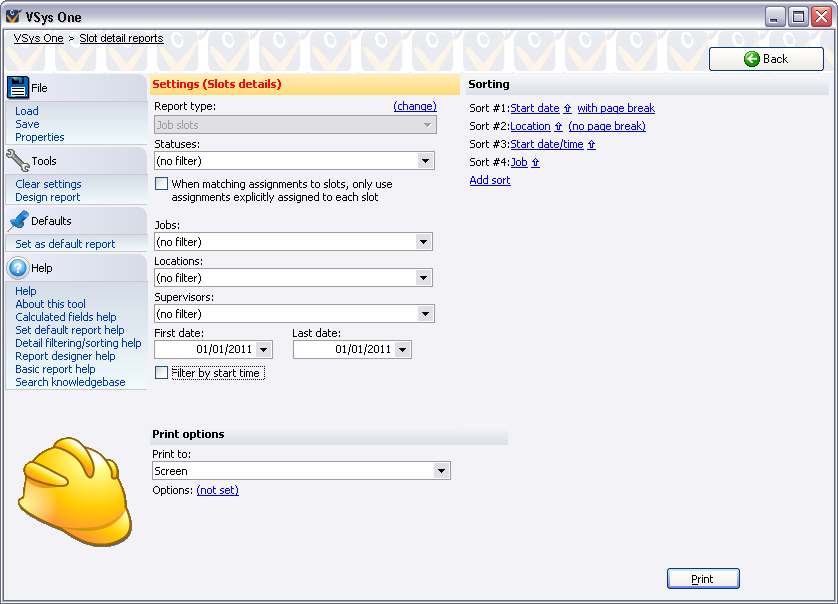
Task: Open the Last date calendar dropdown
Action: point(402,350)
